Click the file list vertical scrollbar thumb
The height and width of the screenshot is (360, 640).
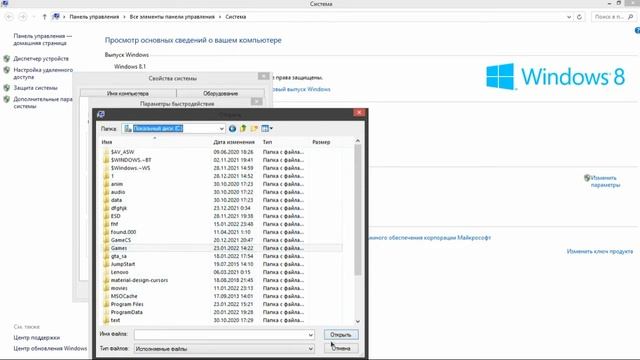(x=358, y=210)
